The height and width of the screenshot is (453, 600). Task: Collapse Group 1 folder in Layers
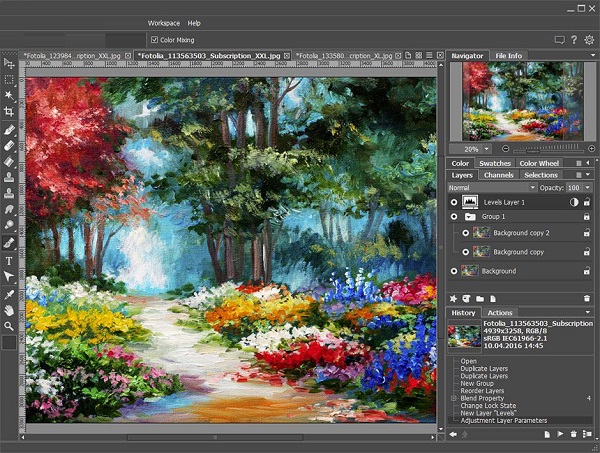470,217
